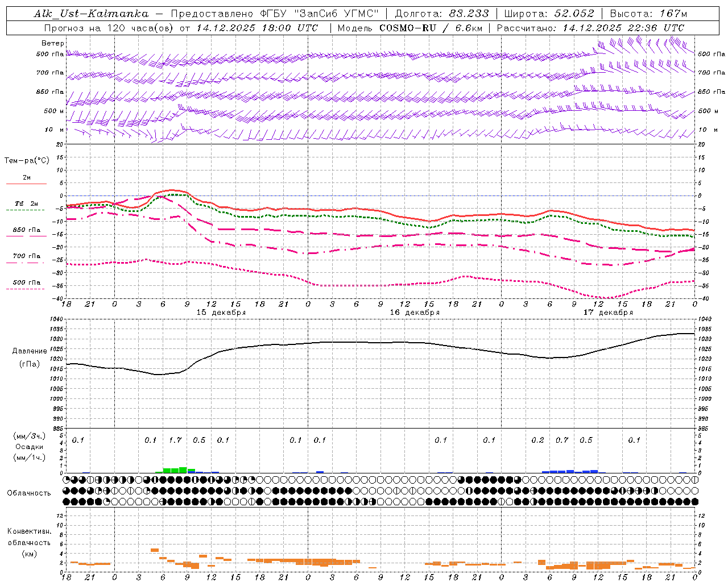Click the "Давление" pressure panel label
The image size is (728, 582).
30,351
